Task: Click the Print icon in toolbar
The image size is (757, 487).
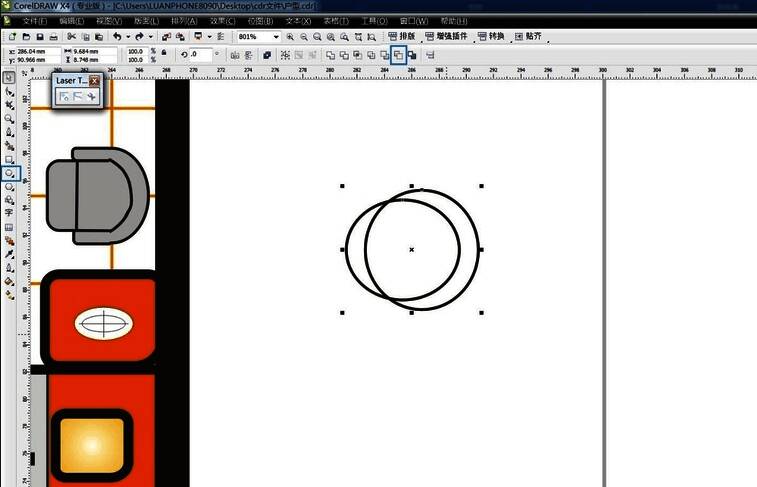Action: pos(53,37)
